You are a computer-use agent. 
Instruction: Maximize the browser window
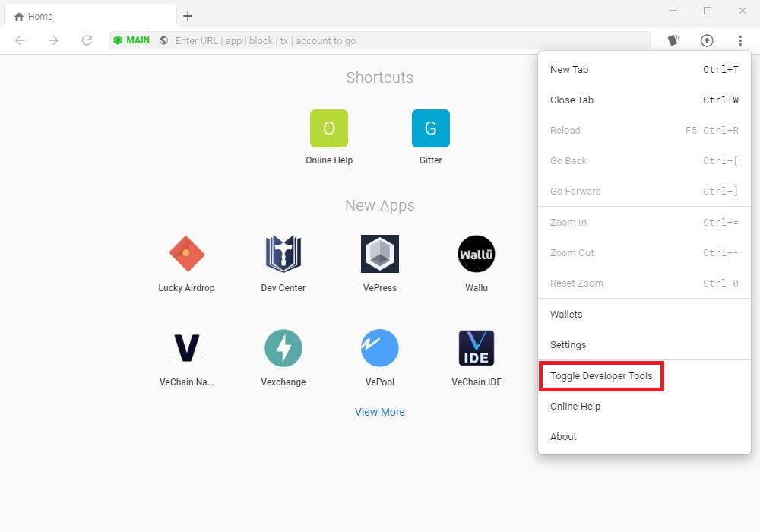click(x=708, y=11)
